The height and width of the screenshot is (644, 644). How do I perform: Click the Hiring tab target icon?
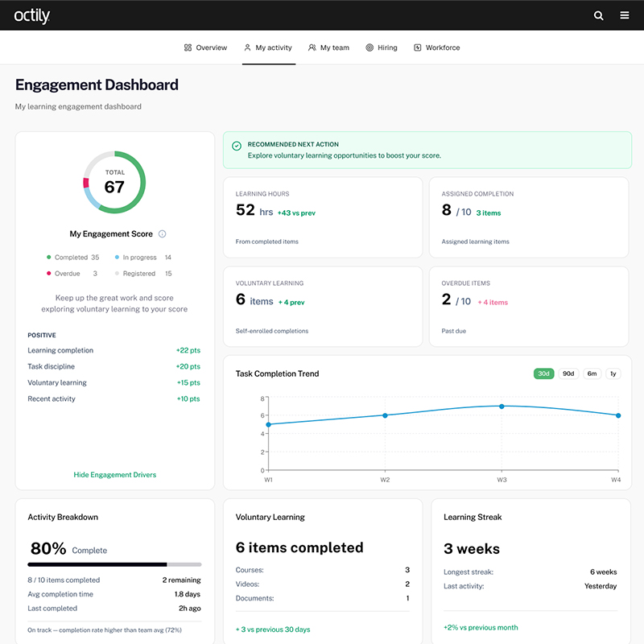click(369, 47)
